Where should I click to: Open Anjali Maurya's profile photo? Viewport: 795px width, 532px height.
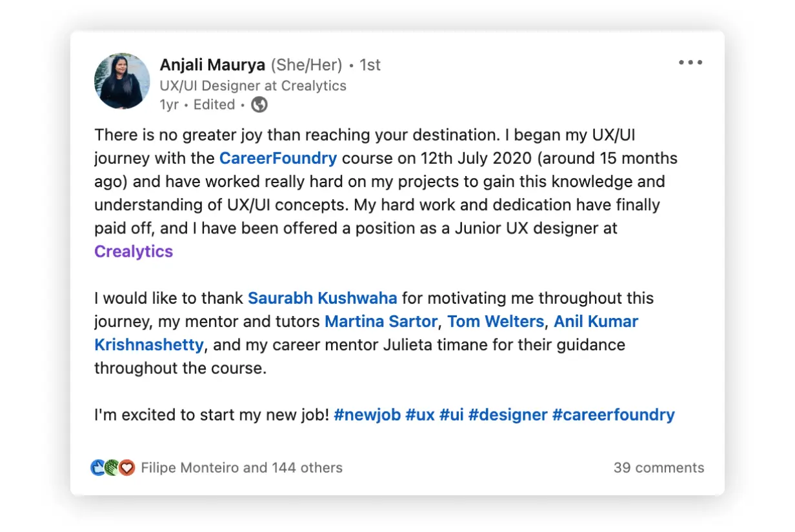tap(121, 81)
